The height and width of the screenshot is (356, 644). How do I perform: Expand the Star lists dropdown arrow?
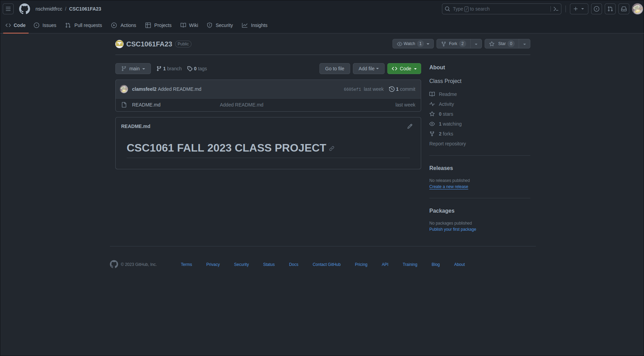click(525, 44)
